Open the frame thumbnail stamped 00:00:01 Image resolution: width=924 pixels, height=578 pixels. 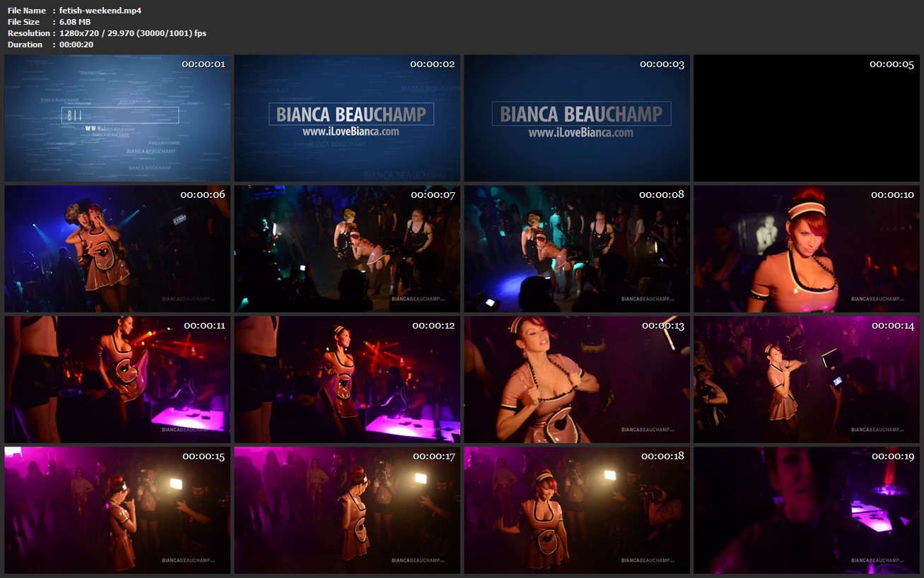117,119
